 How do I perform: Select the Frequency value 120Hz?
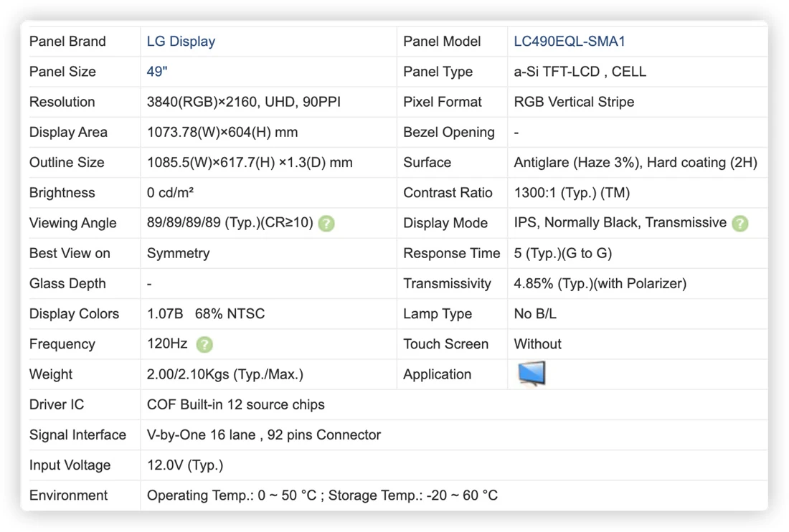pos(167,344)
